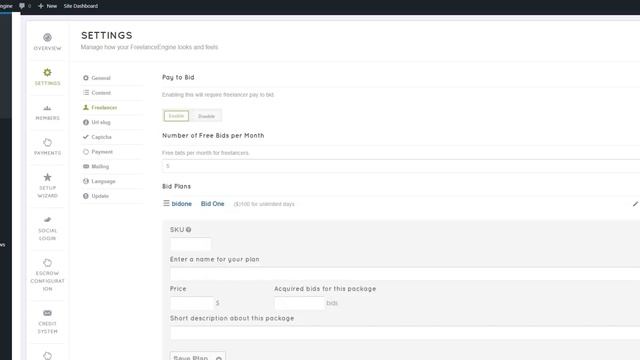Image resolution: width=640 pixels, height=360 pixels.
Task: Click the drag handle icon of bidone plan
Action: [166, 203]
